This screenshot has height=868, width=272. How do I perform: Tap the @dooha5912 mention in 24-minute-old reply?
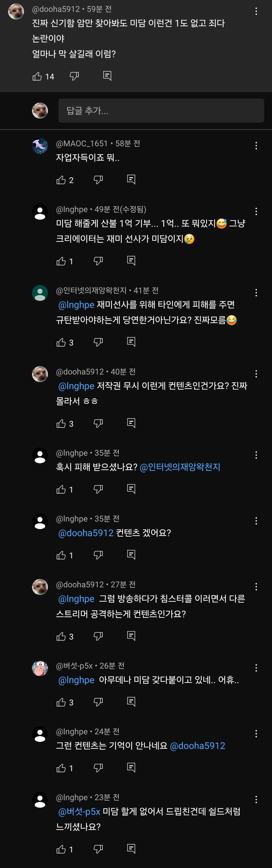click(x=198, y=746)
